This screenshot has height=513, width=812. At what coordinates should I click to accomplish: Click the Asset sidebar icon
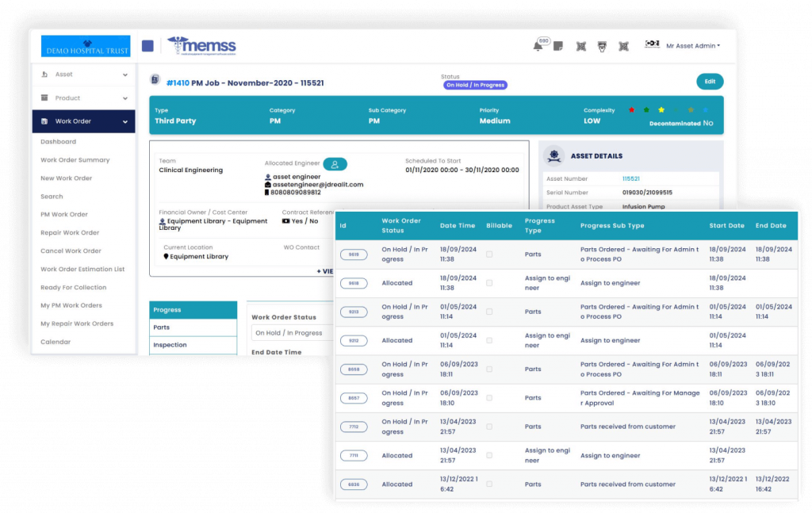coord(44,75)
